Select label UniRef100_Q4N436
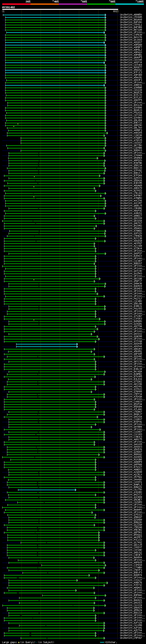 click(x=131, y=284)
